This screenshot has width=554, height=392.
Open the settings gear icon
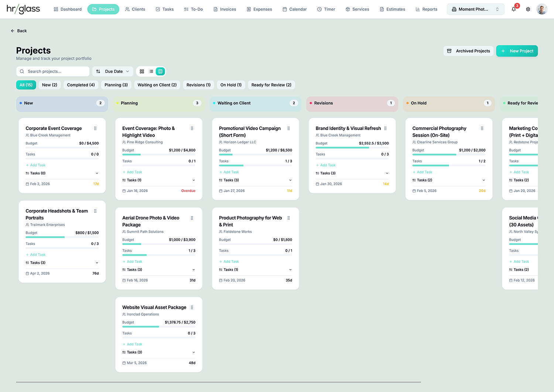pyautogui.click(x=528, y=9)
